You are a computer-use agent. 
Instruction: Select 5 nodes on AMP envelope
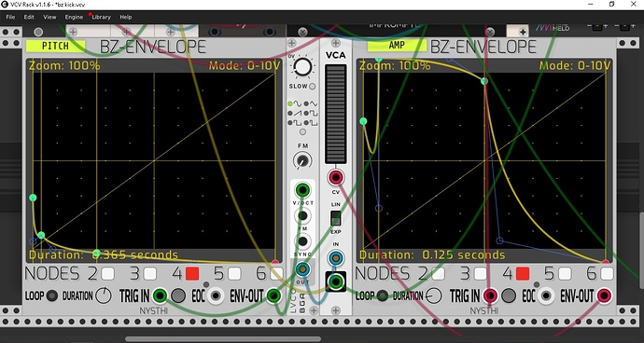[x=565, y=273]
